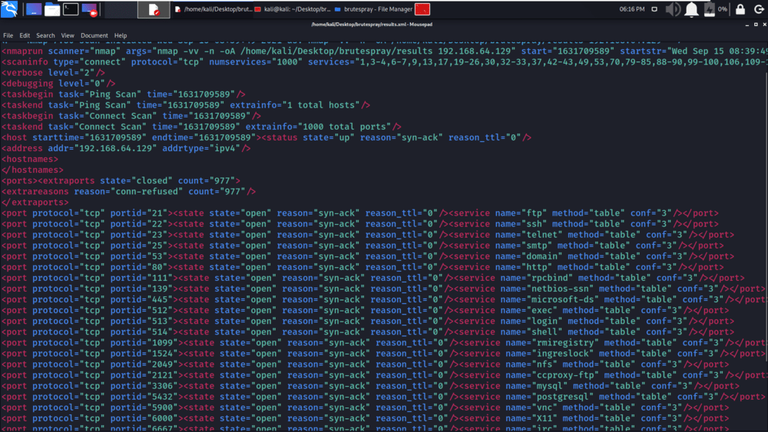Screen dimensions: 768x432
Task: Click the text addr="192.168.64.129"
Action: 100,148
